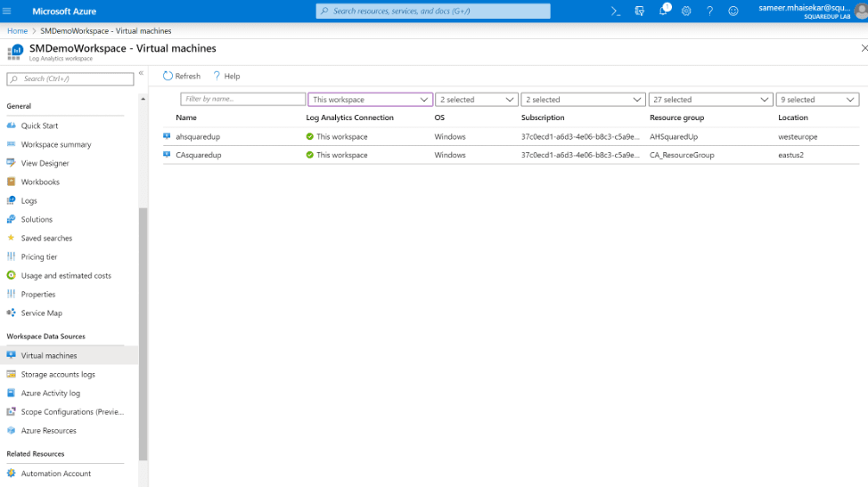Open the OS filter dropdown showing 2 selected

tap(477, 100)
